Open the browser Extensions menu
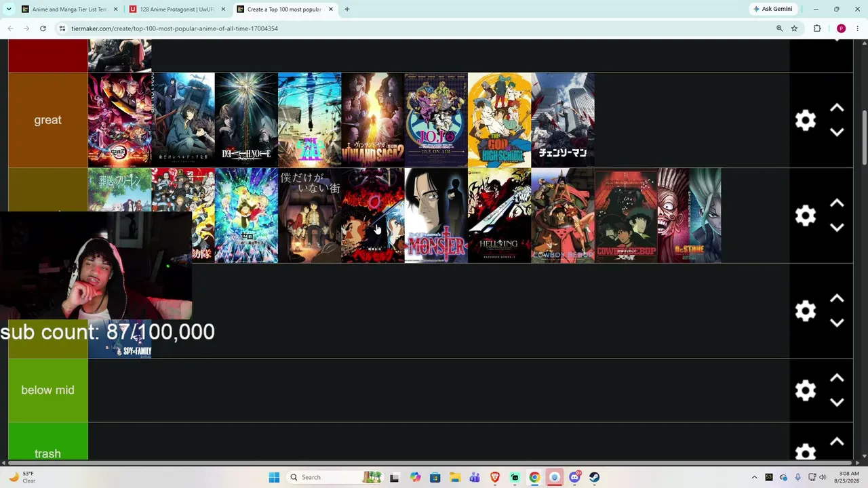 [817, 28]
